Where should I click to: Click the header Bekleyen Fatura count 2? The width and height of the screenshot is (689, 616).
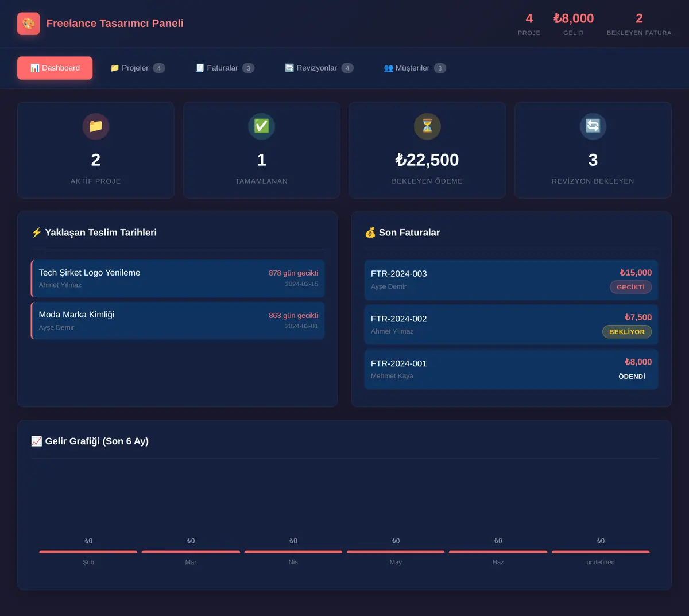tap(639, 18)
